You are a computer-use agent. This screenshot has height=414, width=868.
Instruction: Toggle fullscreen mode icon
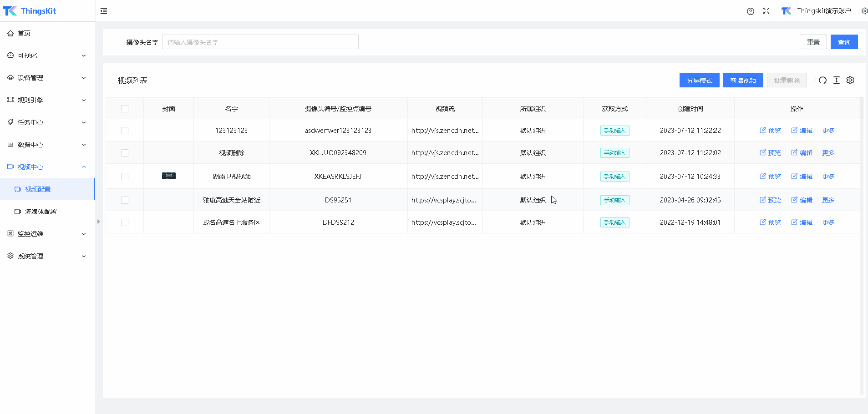coord(766,11)
